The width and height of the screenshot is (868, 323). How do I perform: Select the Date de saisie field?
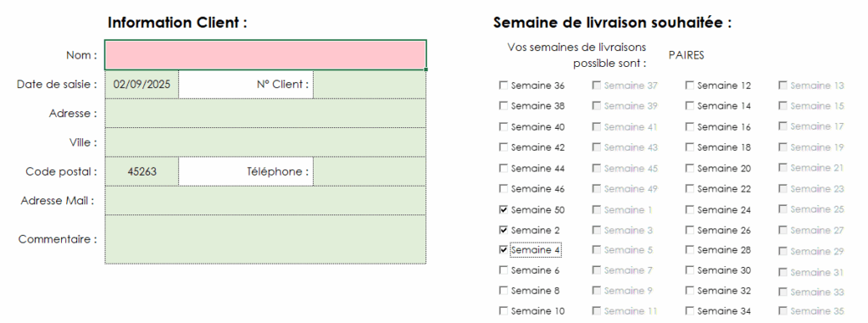(142, 84)
